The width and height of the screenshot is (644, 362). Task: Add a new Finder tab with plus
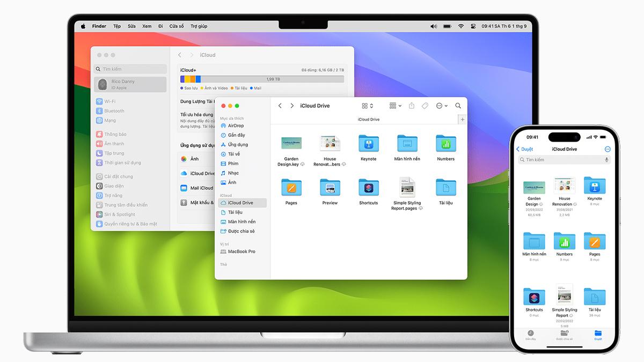pyautogui.click(x=463, y=120)
